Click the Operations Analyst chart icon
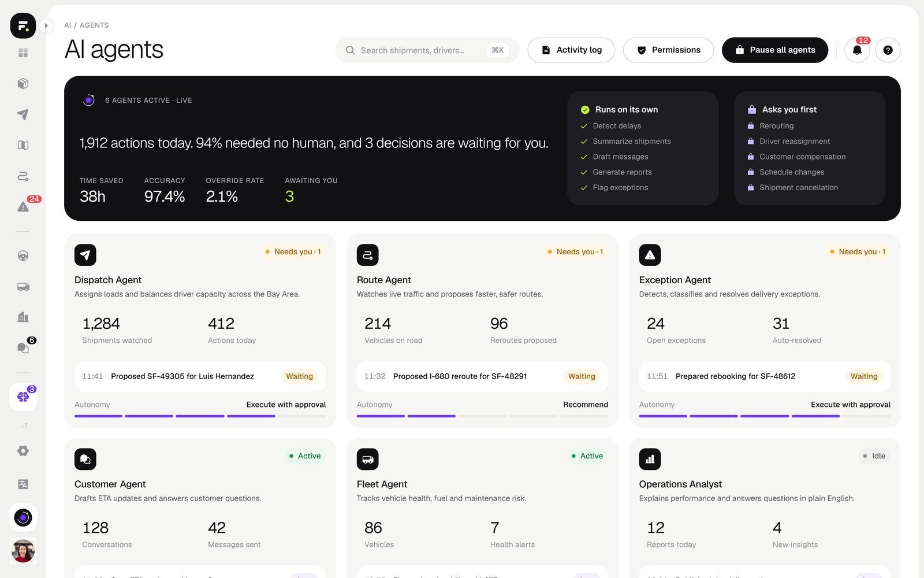This screenshot has width=924, height=578. (650, 459)
